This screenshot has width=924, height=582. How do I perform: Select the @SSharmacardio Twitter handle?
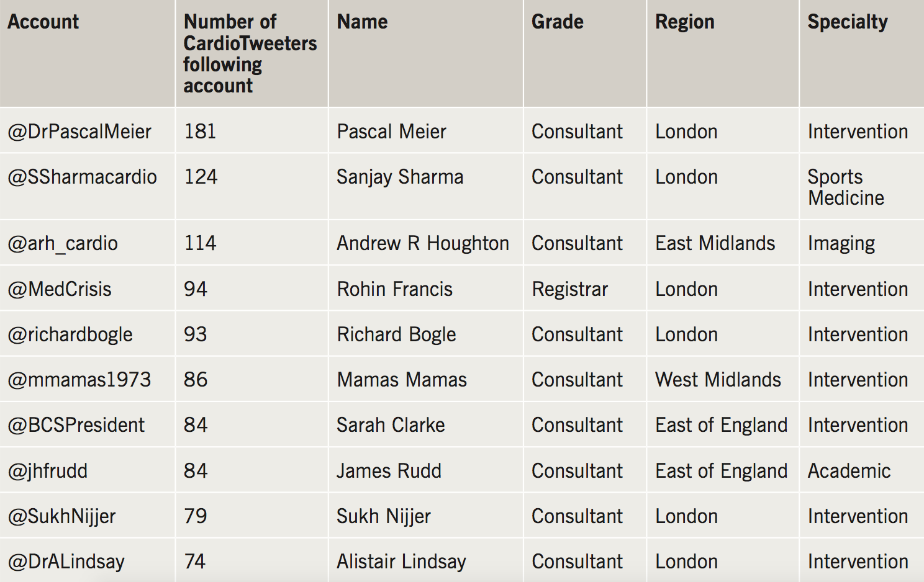click(82, 177)
